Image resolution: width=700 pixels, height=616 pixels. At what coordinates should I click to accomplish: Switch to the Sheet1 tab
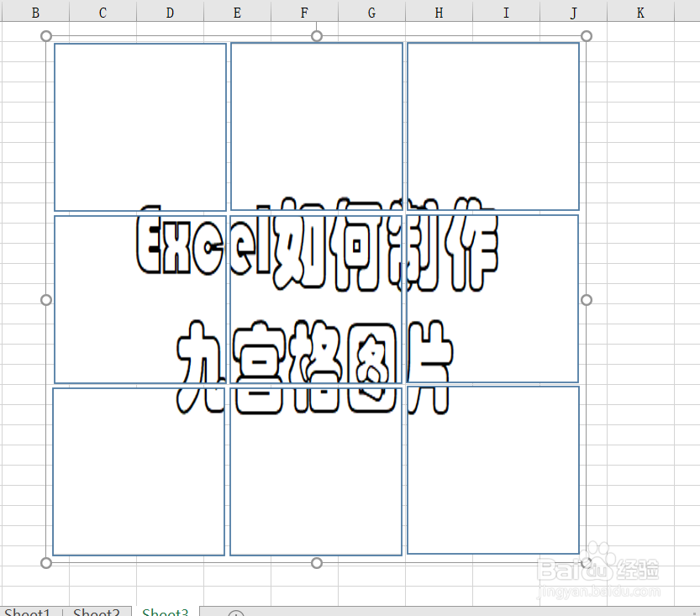pos(28,612)
